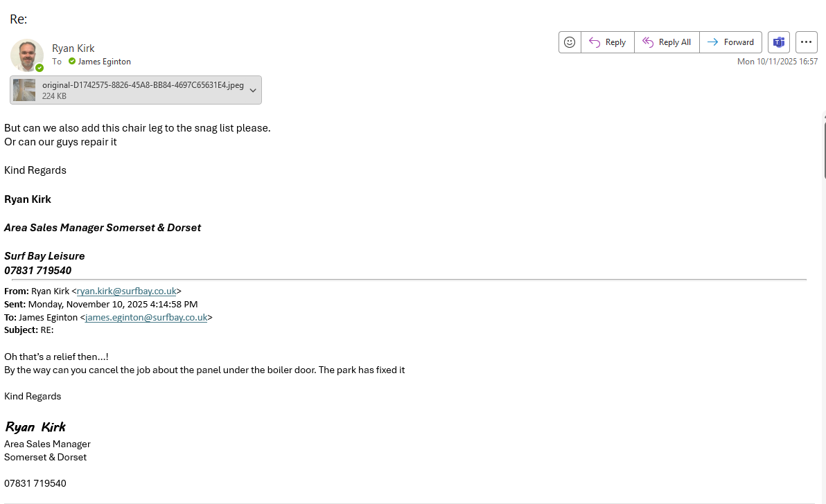Click the james.eginton@surfbay.co.uk email link

tap(146, 318)
